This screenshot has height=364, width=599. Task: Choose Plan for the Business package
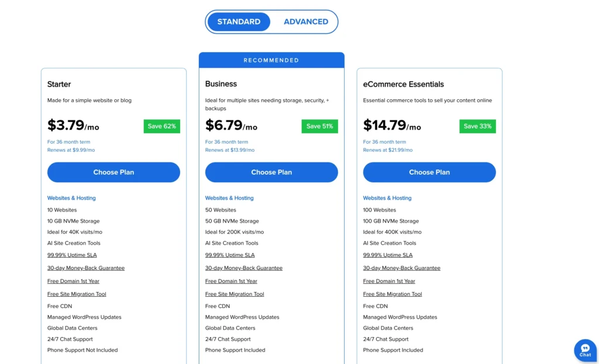[x=271, y=172]
